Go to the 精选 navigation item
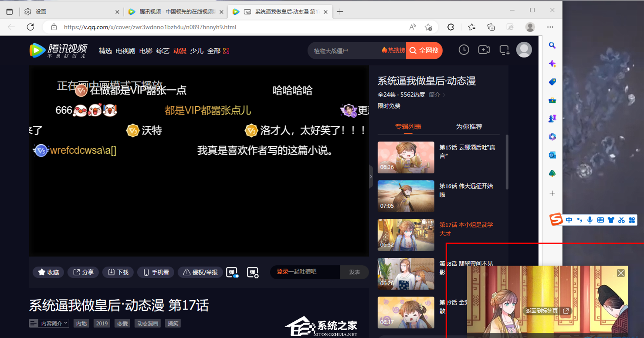644x338 pixels. 105,51
